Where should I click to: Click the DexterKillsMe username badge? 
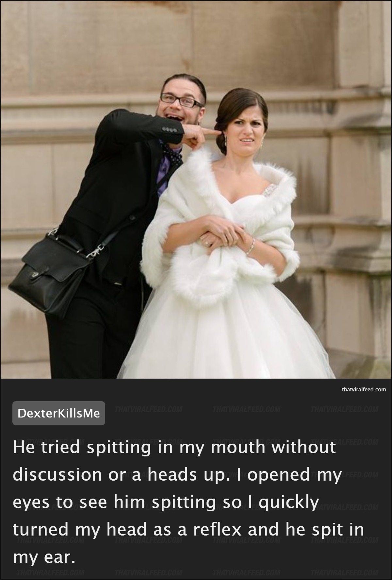click(58, 413)
